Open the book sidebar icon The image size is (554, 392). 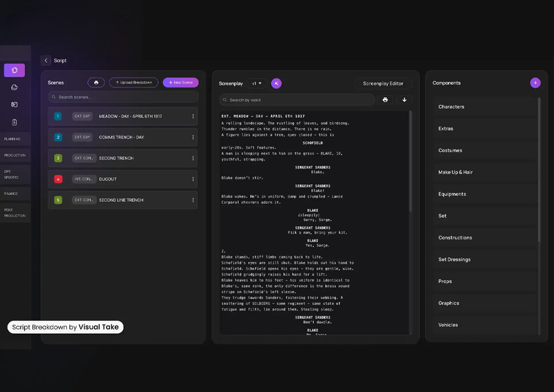(x=14, y=105)
